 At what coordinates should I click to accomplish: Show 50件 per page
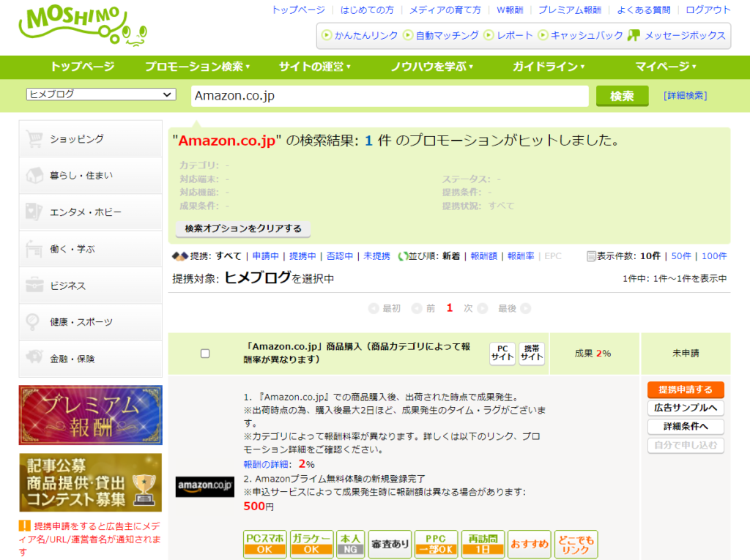681,256
